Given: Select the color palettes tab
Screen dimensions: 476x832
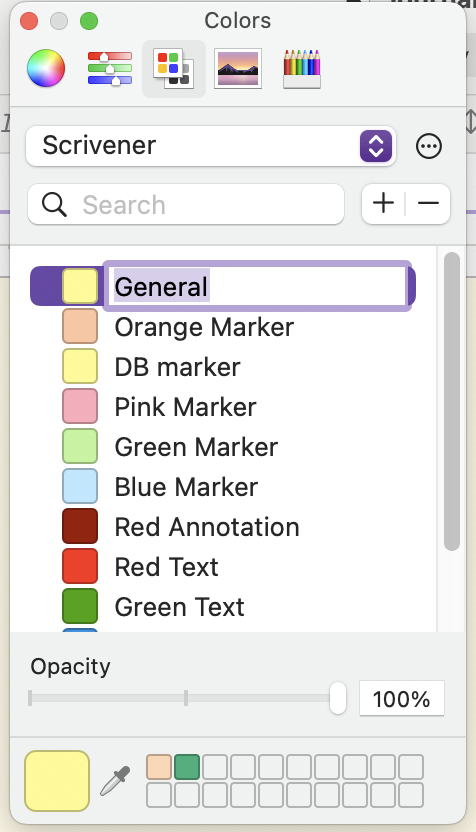Looking at the screenshot, I should click(x=174, y=69).
